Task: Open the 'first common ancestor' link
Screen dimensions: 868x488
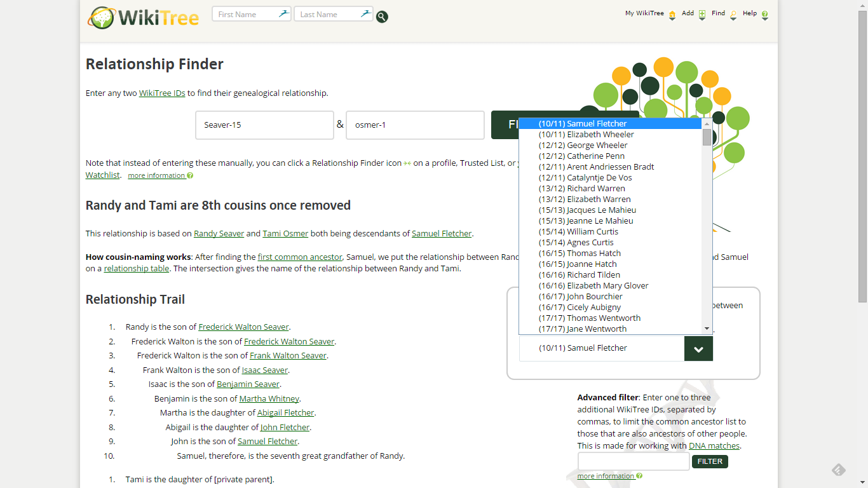Action: (x=300, y=257)
